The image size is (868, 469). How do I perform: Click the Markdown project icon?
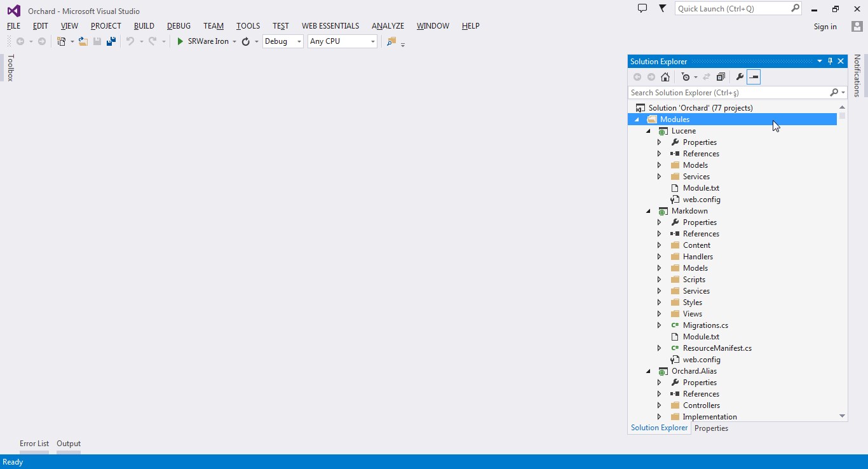click(663, 211)
